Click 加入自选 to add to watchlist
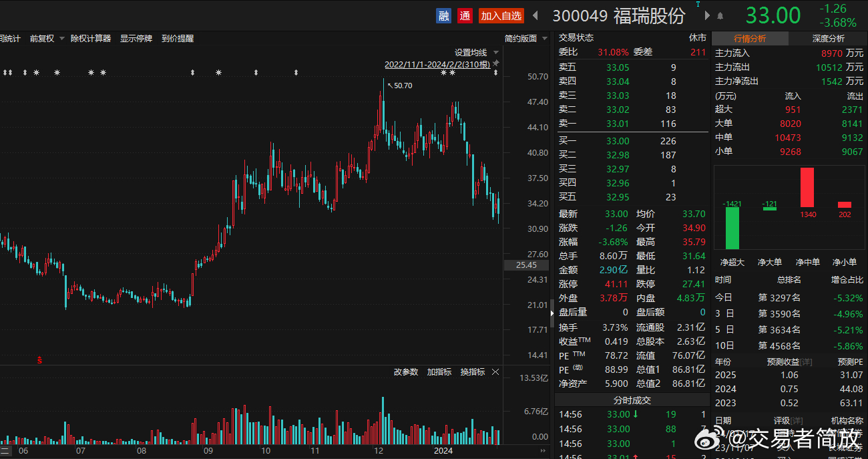 point(501,15)
